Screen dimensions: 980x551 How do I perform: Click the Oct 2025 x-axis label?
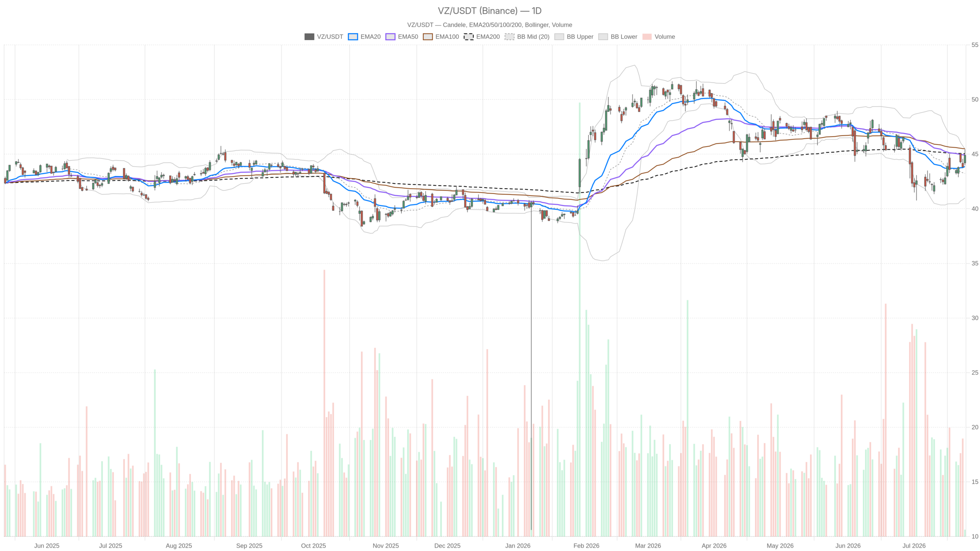click(x=314, y=546)
